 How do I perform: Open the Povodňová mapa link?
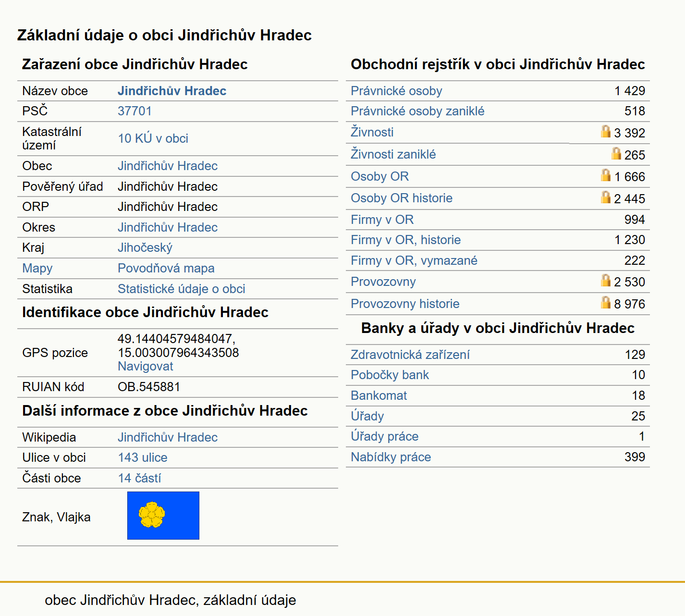tap(166, 268)
